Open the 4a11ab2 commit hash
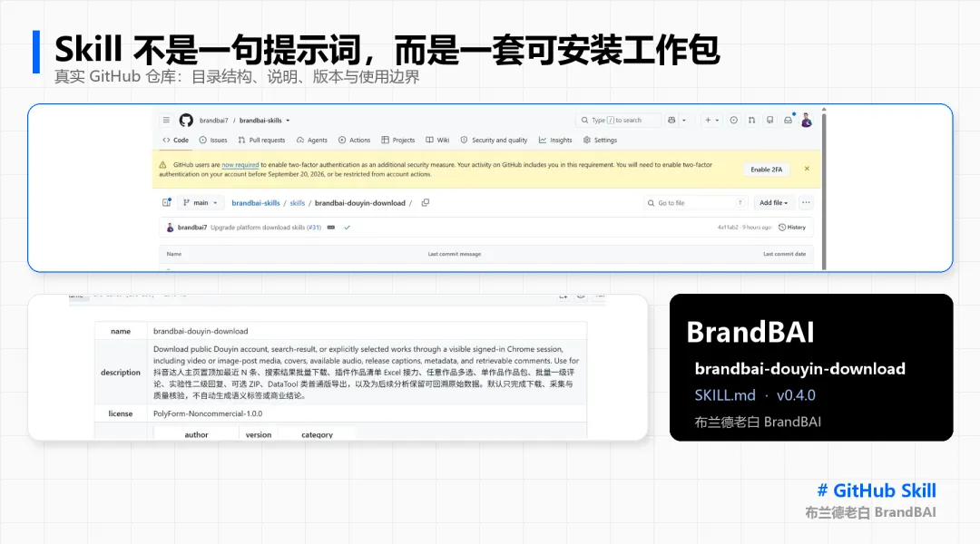 pyautogui.click(x=728, y=228)
